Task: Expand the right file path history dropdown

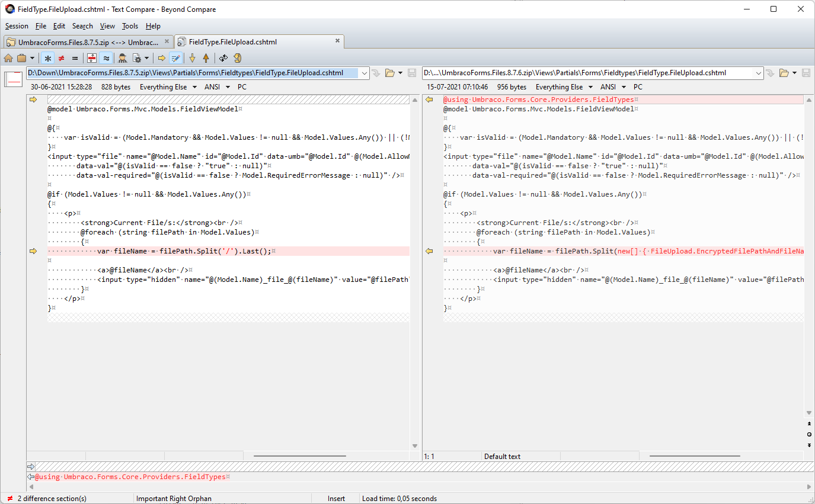Action: tap(758, 73)
